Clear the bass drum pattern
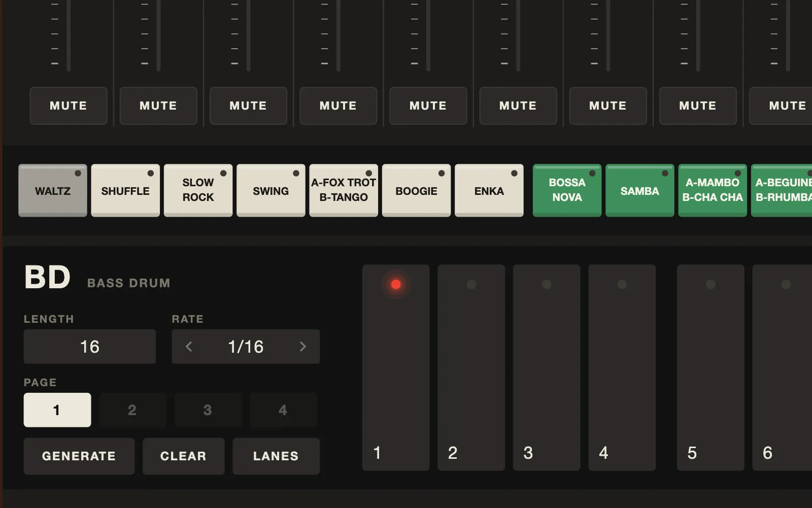812x508 pixels. point(184,456)
